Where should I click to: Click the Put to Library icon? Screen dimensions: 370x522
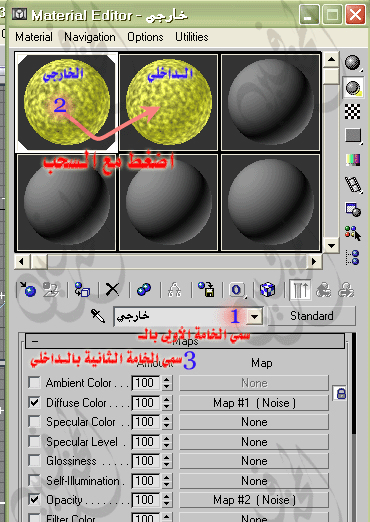coord(206,289)
